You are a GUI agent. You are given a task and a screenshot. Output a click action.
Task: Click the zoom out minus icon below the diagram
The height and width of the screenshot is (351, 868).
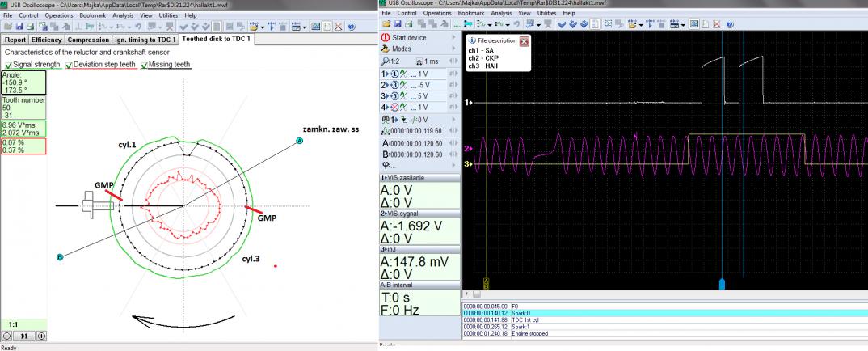tap(7, 336)
